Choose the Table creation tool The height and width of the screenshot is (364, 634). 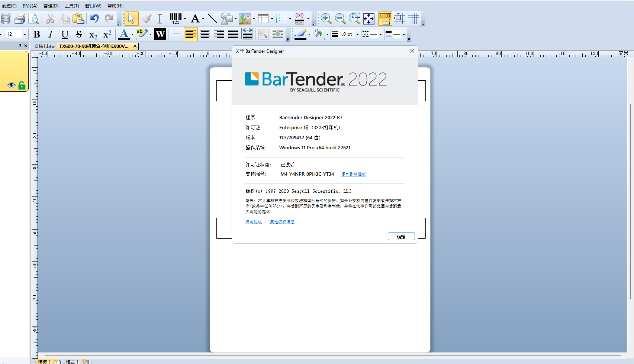pos(263,19)
